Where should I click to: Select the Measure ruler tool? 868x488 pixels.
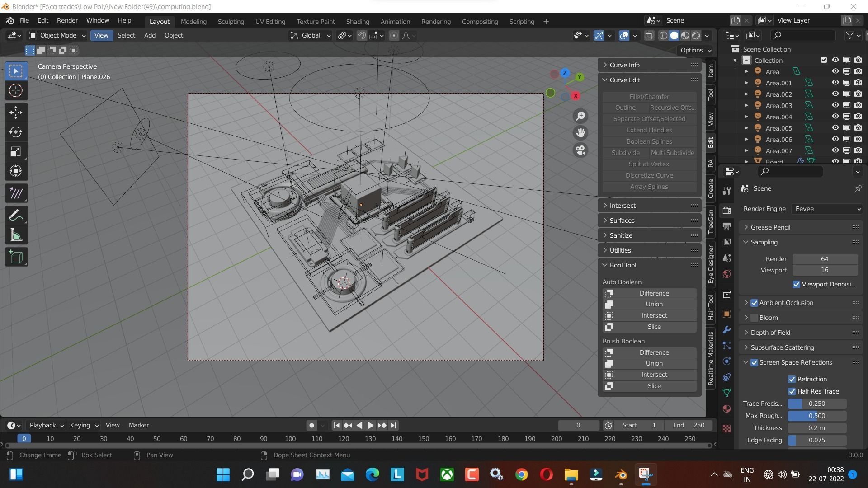[x=16, y=235]
